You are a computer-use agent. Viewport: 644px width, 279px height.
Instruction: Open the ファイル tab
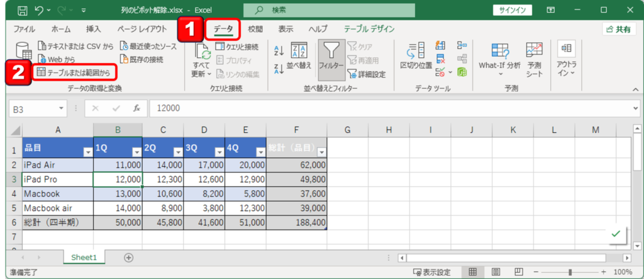25,29
